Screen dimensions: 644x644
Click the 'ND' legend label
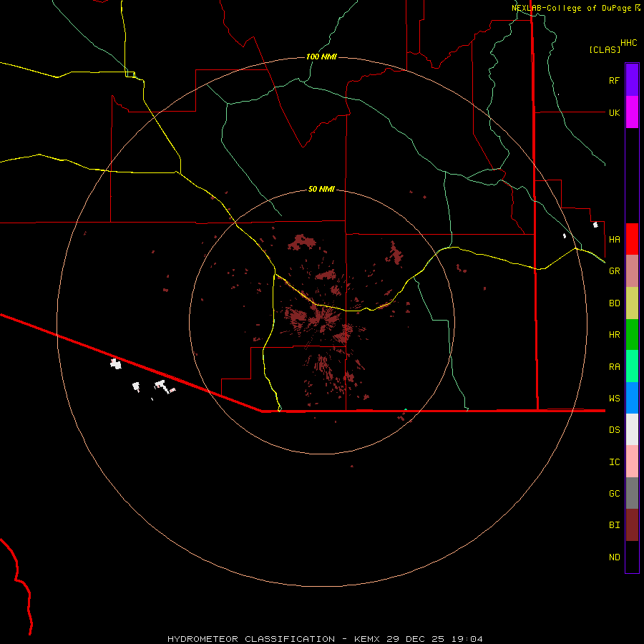click(615, 557)
